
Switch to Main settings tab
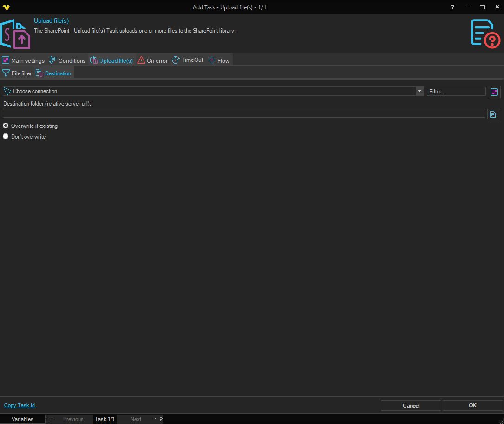(x=23, y=60)
